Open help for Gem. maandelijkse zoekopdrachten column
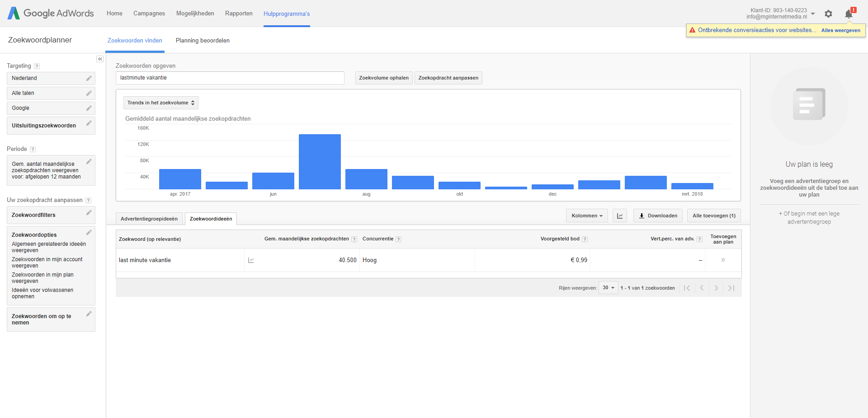The image size is (868, 418). click(x=354, y=240)
